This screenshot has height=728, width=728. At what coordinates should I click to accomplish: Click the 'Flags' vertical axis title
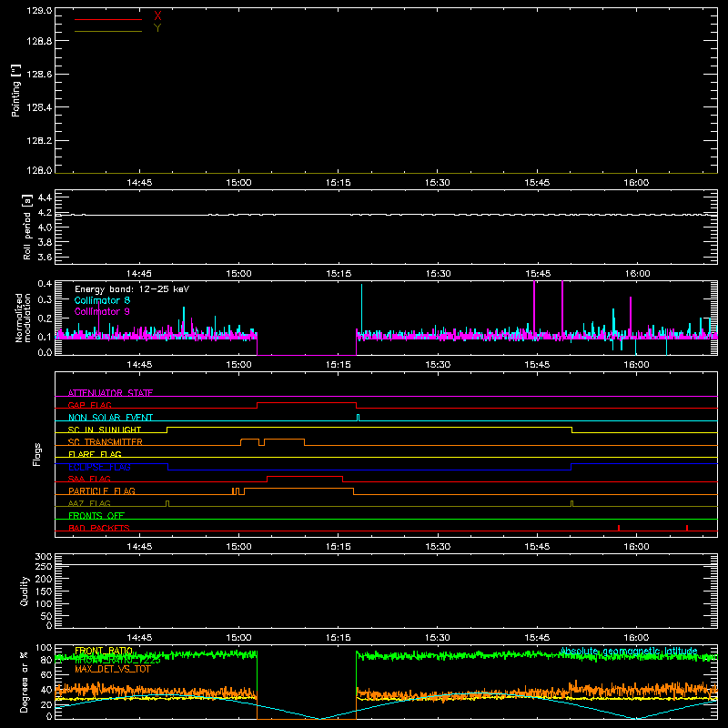click(37, 454)
